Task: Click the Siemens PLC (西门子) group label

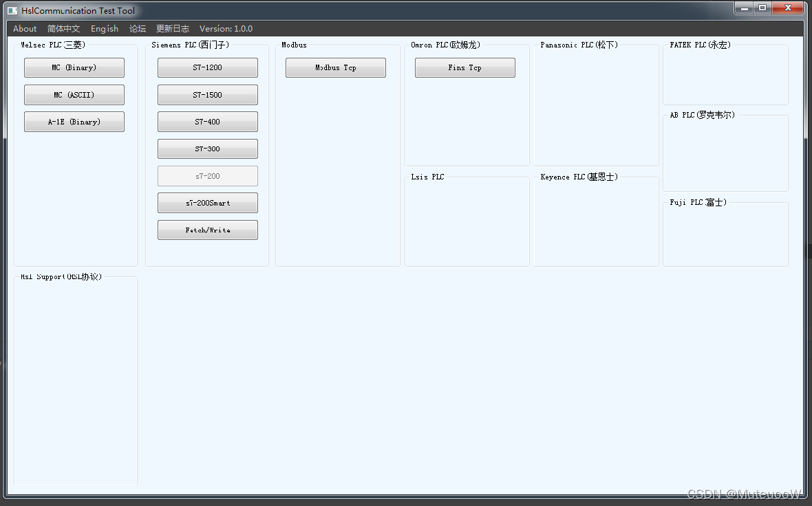Action: tap(190, 45)
